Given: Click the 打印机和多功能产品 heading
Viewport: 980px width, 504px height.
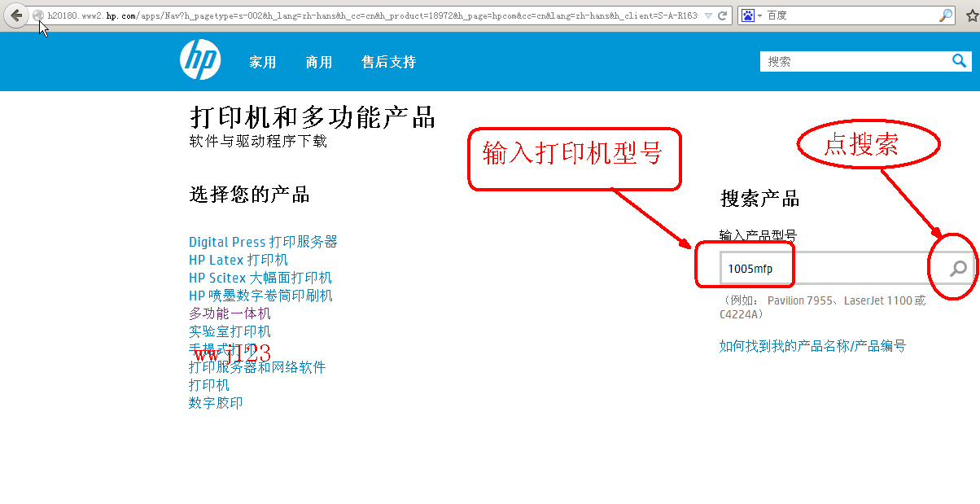Looking at the screenshot, I should [313, 116].
